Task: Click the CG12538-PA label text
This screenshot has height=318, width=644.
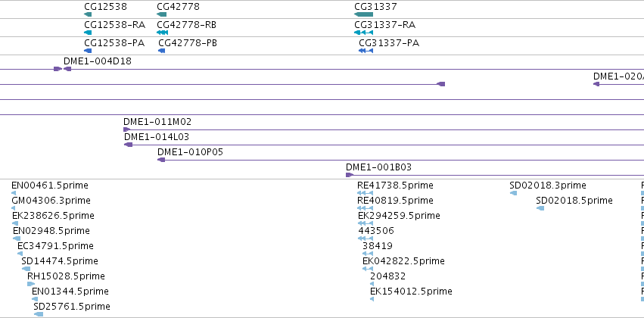Action: click(x=114, y=42)
